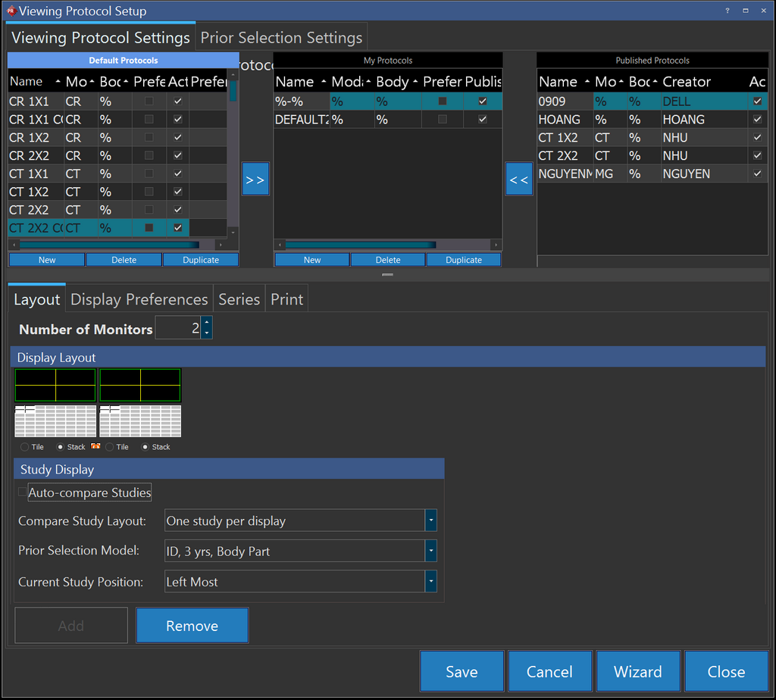Uncheck Active checkbox for HOANG published protocol
Image resolution: width=776 pixels, height=700 pixels.
757,120
